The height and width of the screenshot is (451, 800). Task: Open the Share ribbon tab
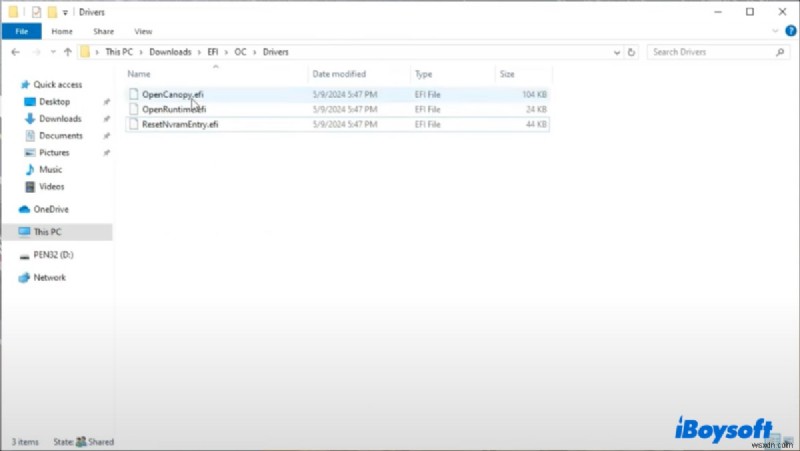point(104,31)
